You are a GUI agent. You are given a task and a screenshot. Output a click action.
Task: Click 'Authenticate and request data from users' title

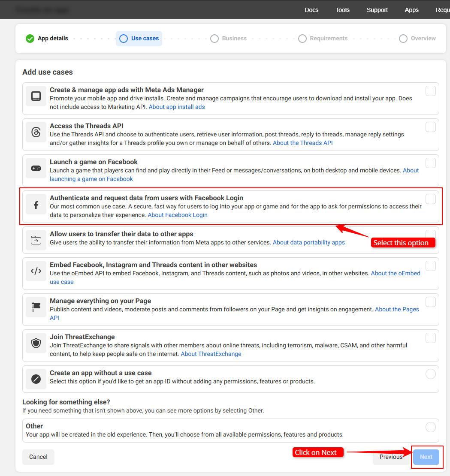tap(147, 198)
